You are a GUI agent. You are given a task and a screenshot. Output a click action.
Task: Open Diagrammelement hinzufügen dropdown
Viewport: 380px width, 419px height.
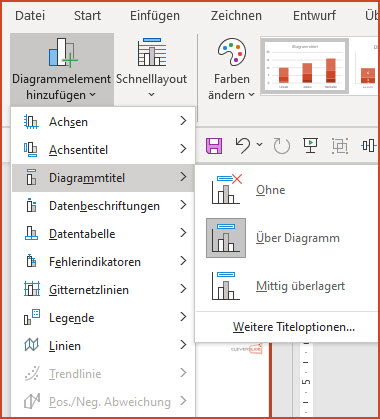62,69
